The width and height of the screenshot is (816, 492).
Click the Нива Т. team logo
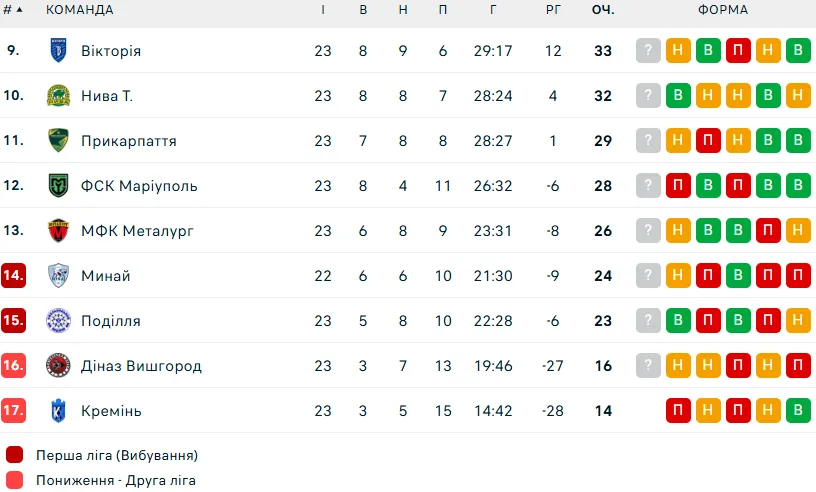pyautogui.click(x=58, y=95)
